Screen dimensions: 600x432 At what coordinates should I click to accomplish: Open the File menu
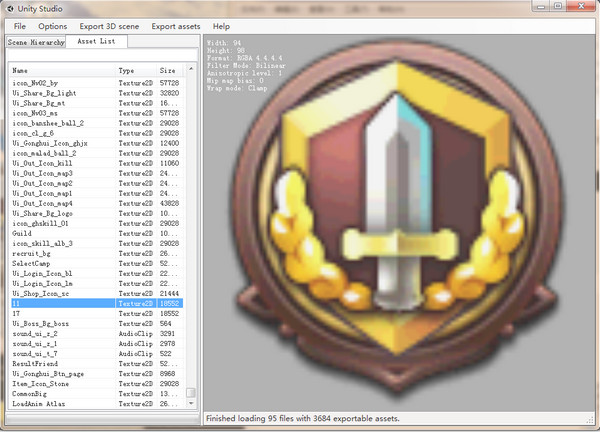click(20, 26)
